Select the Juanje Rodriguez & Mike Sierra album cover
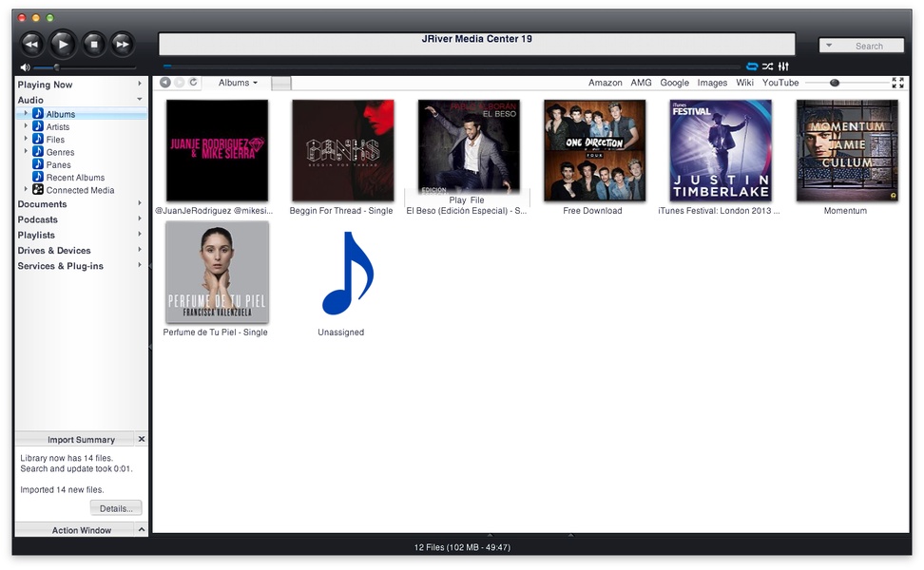Screen dimensions: 924x570 (217, 151)
